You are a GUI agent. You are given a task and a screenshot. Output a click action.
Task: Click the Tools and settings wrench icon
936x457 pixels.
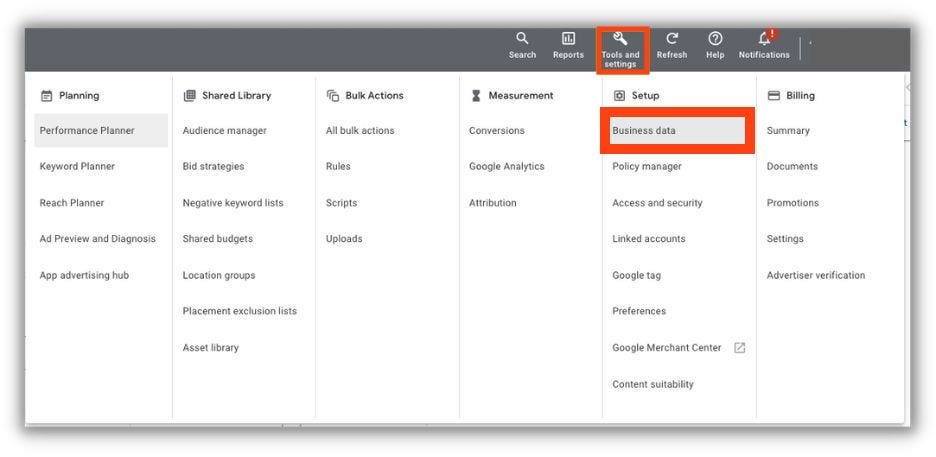620,39
